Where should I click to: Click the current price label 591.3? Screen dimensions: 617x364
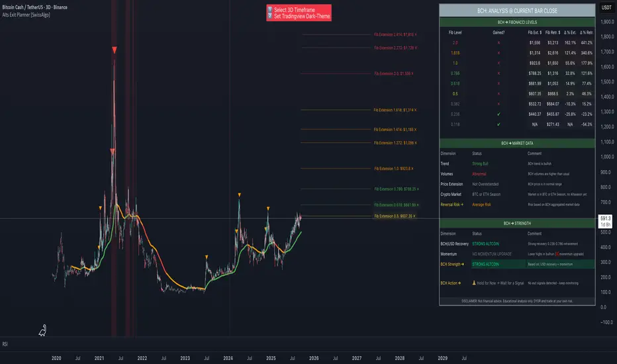(x=606, y=218)
